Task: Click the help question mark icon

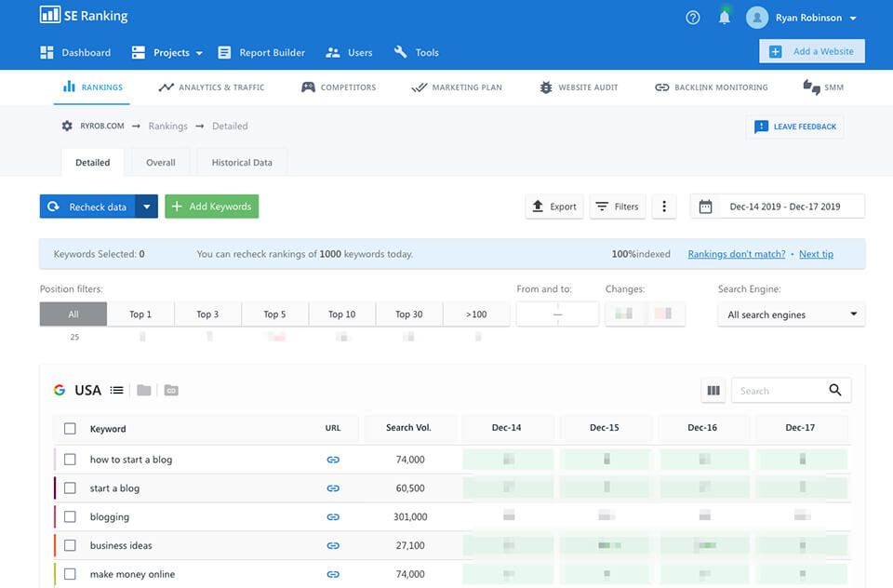Action: 692,17
